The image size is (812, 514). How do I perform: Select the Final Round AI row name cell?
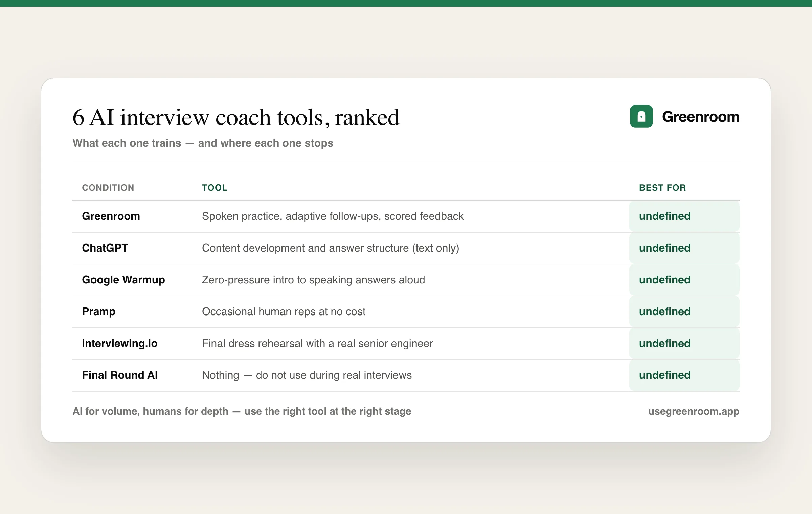point(120,375)
